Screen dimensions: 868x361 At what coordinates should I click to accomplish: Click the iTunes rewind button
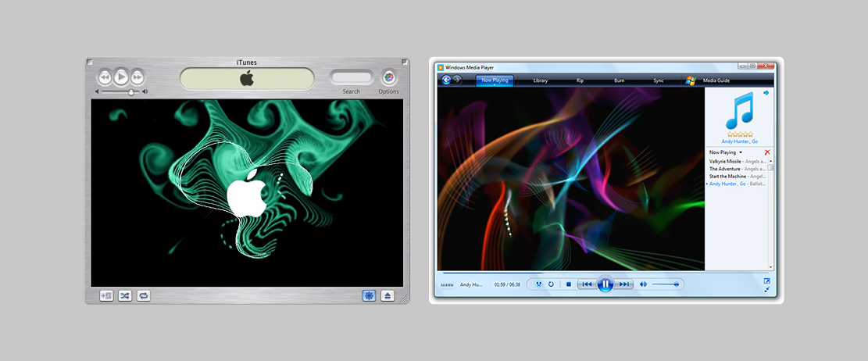105,77
